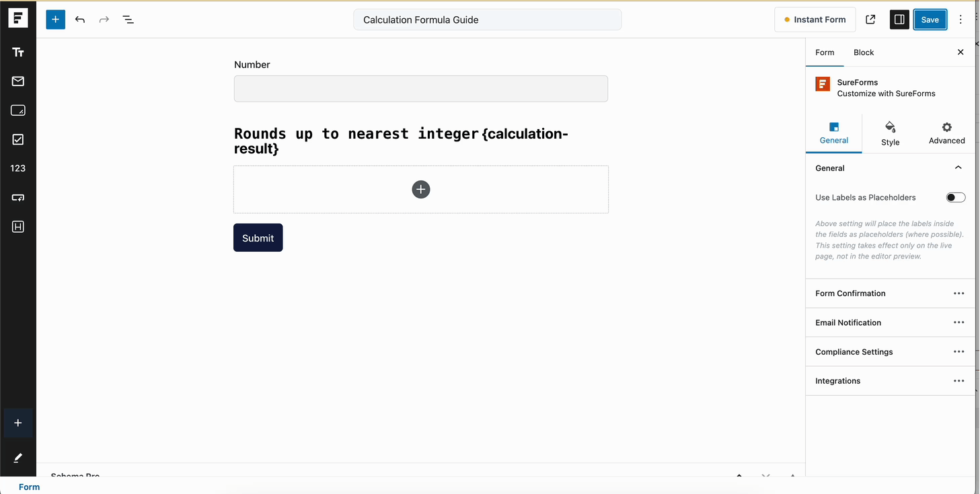The image size is (980, 494).
Task: Insert an Email field using the envelope icon
Action: point(18,81)
